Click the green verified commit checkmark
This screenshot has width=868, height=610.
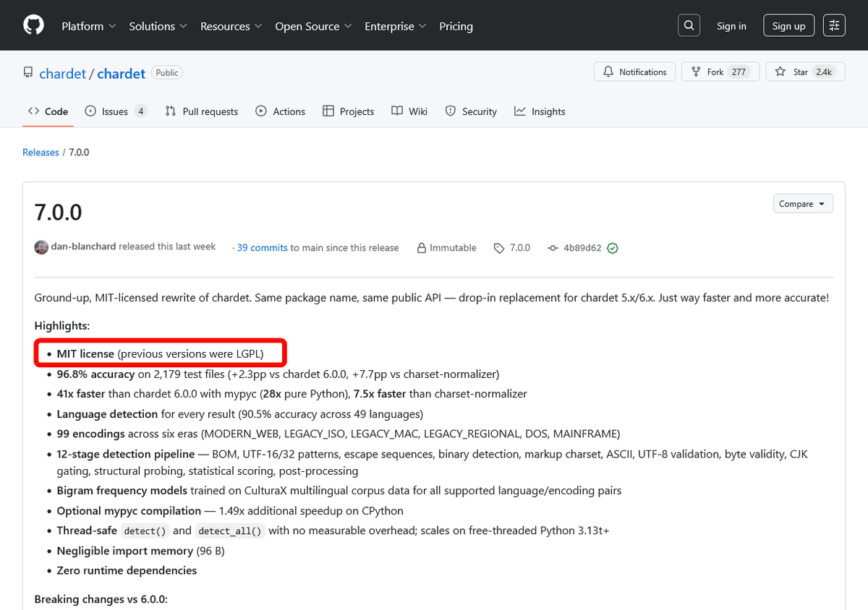(x=613, y=248)
